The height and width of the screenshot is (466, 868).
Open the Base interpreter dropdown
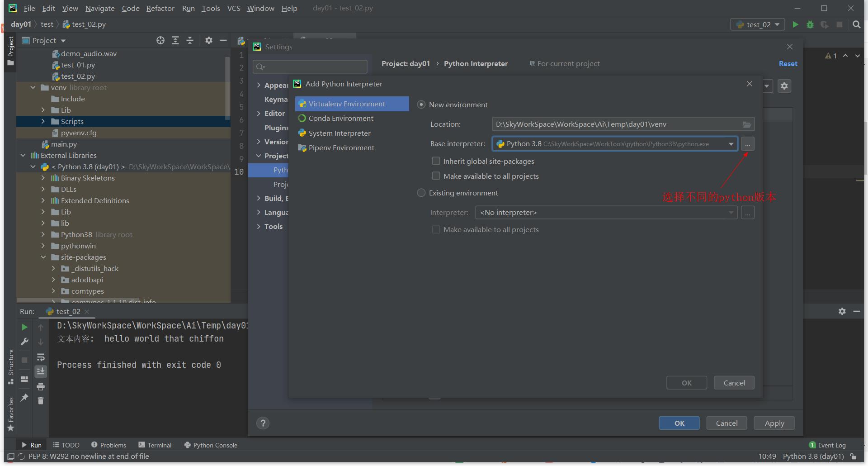pos(731,144)
